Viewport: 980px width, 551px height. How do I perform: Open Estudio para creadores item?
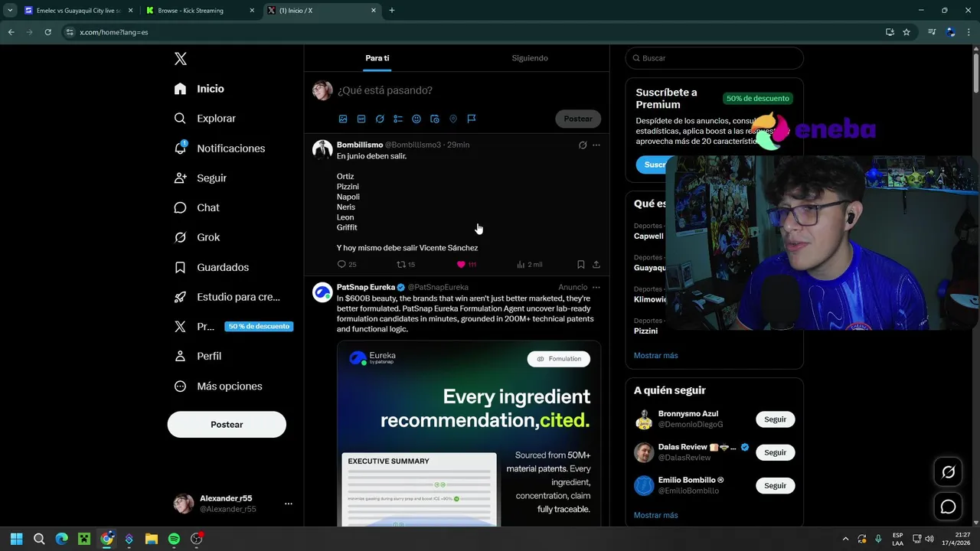[227, 297]
